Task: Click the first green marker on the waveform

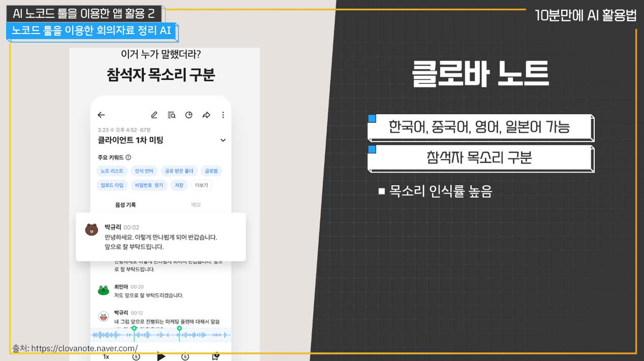Action: pos(134,329)
